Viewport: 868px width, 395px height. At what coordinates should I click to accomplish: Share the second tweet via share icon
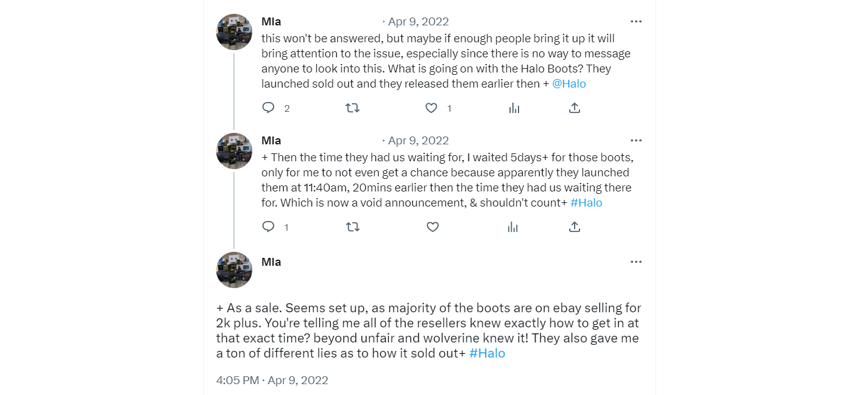click(x=575, y=227)
